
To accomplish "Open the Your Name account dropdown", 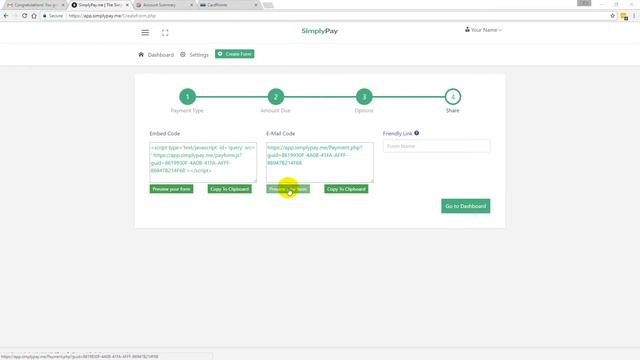I will pos(483,30).
